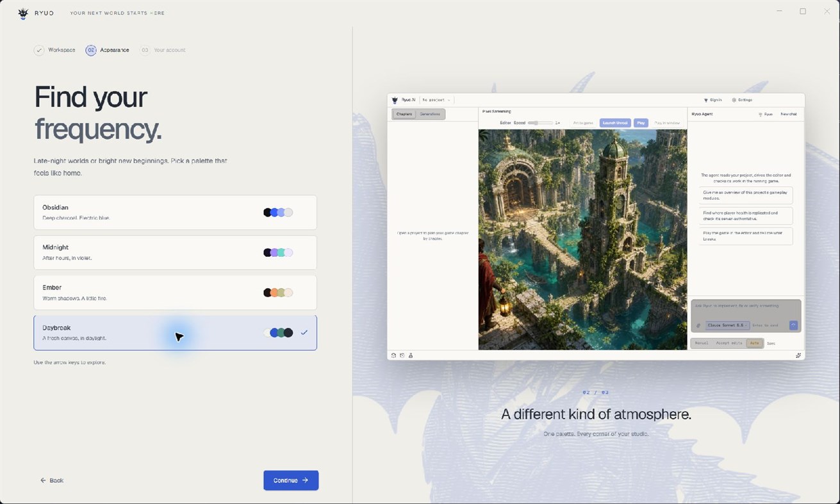Click the Ember color swatches
The image size is (840, 504).
(x=278, y=293)
